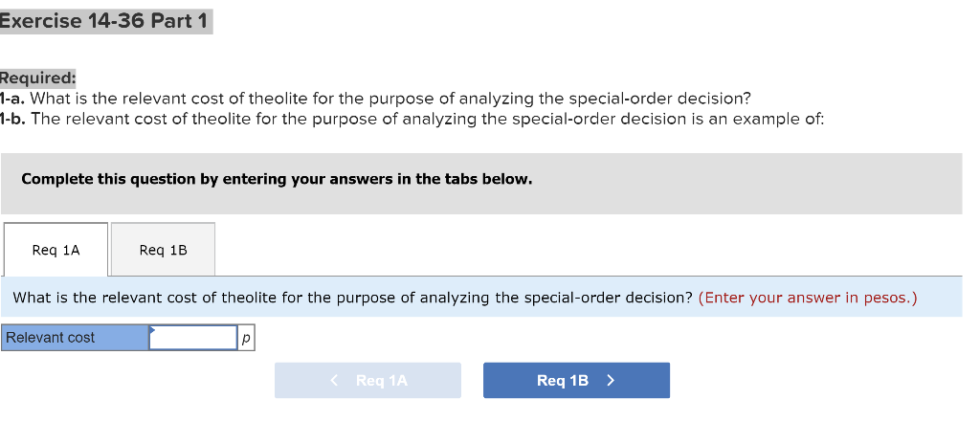Select the blue 'Relevant cost' label cell

click(x=75, y=338)
